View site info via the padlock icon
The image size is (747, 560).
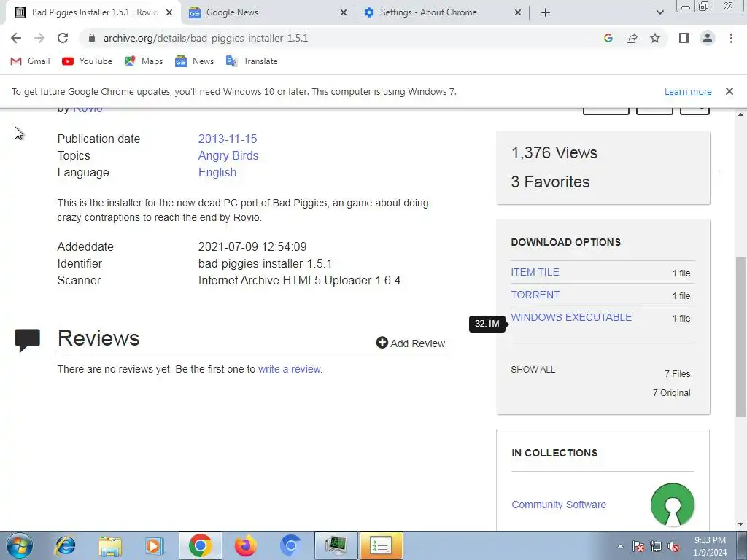[92, 38]
